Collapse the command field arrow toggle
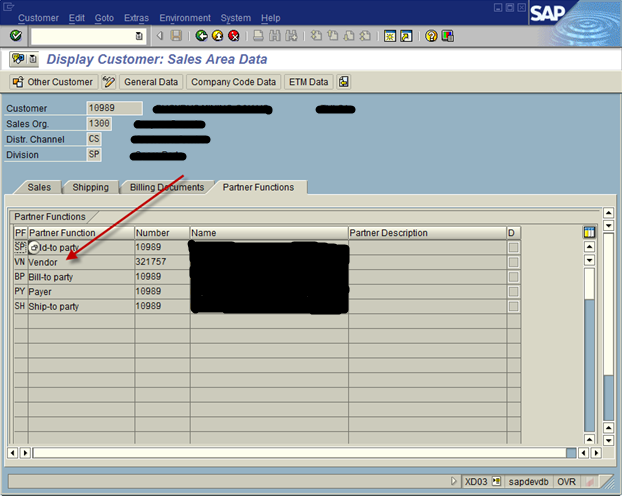This screenshot has width=622, height=496. coord(160,36)
